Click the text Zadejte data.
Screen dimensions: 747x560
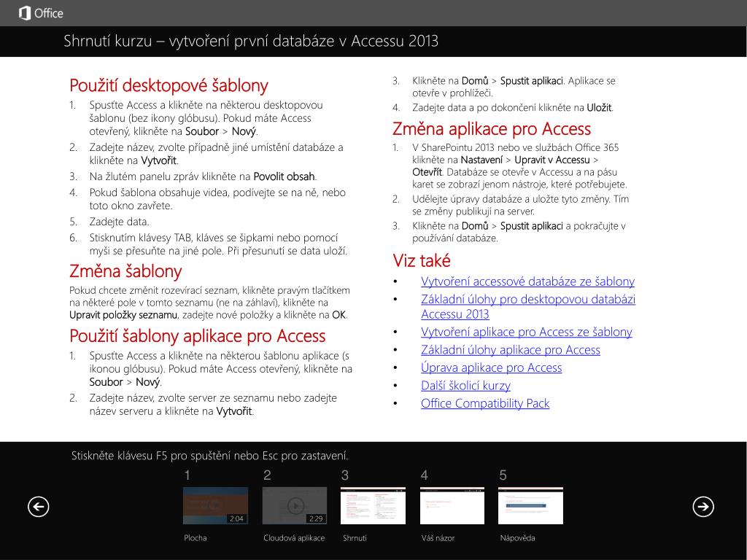click(119, 222)
